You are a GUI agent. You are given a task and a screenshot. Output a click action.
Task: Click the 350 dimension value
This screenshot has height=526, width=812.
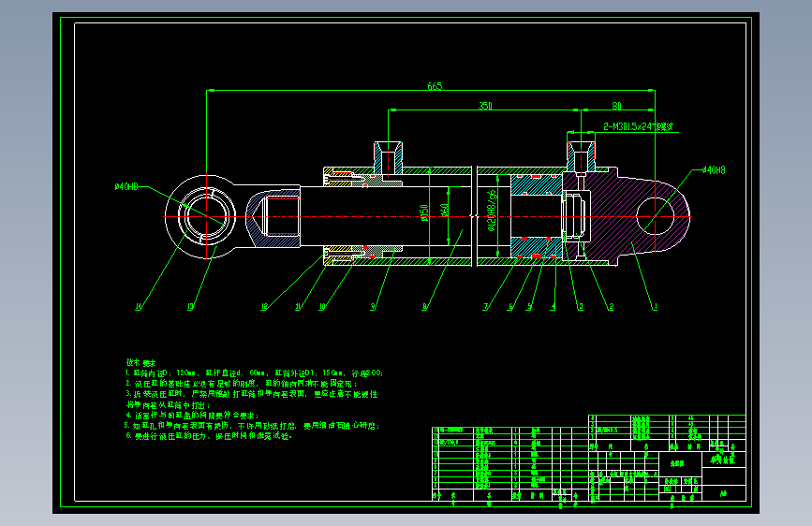(485, 106)
